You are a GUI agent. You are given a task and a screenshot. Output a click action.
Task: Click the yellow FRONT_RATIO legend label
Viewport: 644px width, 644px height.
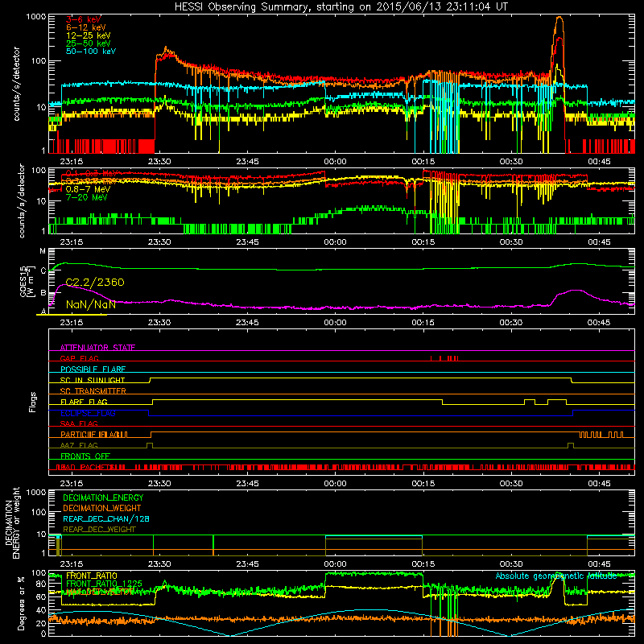92,576
